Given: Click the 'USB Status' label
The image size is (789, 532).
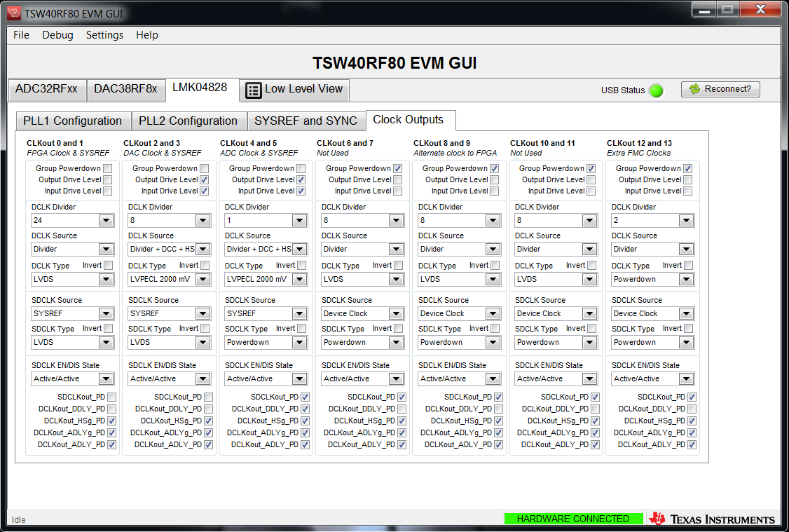Looking at the screenshot, I should [x=623, y=90].
